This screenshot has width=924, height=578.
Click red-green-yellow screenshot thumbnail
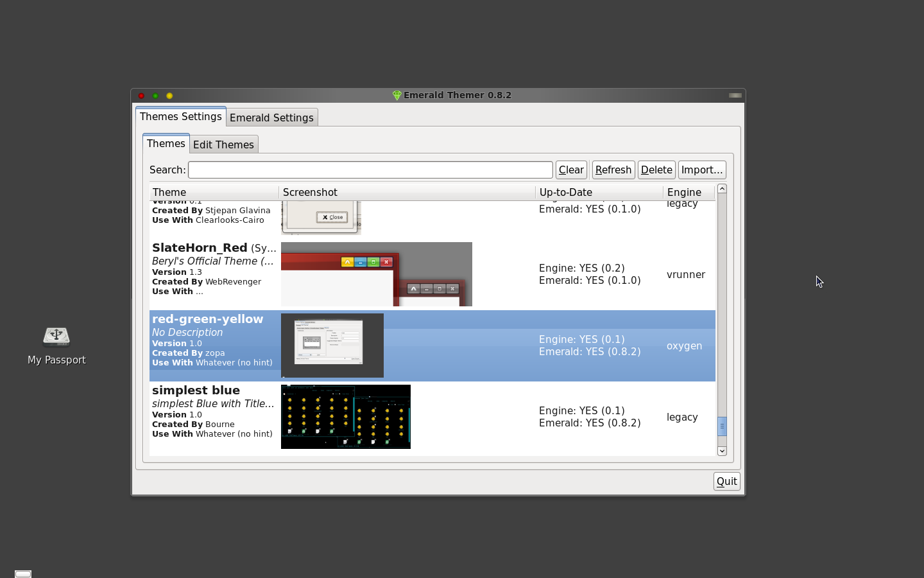pos(332,346)
